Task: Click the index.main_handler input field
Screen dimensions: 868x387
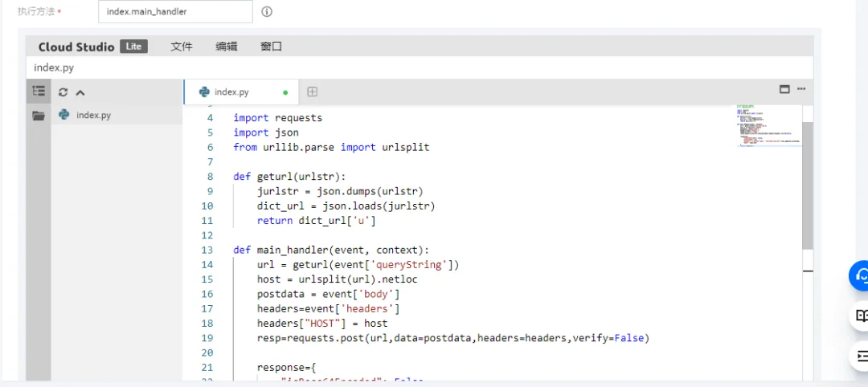Action: point(175,11)
